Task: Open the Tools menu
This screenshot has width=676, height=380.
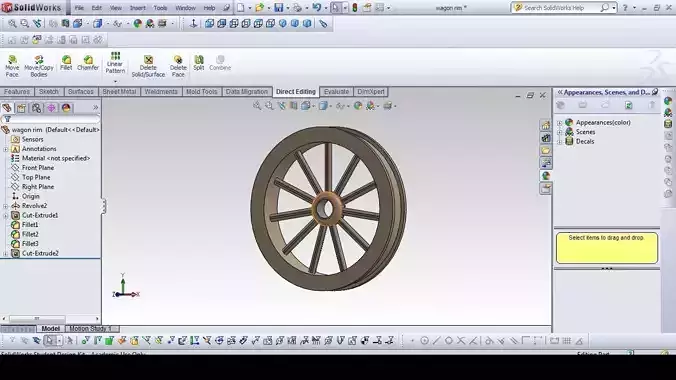Action: [x=160, y=8]
